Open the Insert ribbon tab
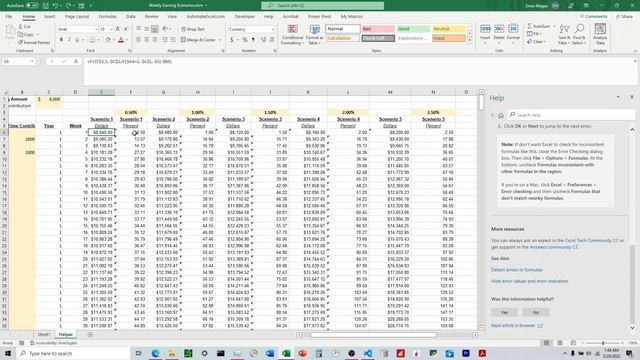640x360 pixels. [49, 17]
